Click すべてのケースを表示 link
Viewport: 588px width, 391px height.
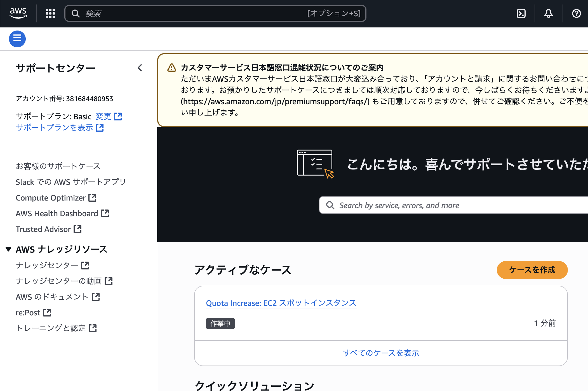[x=381, y=353]
